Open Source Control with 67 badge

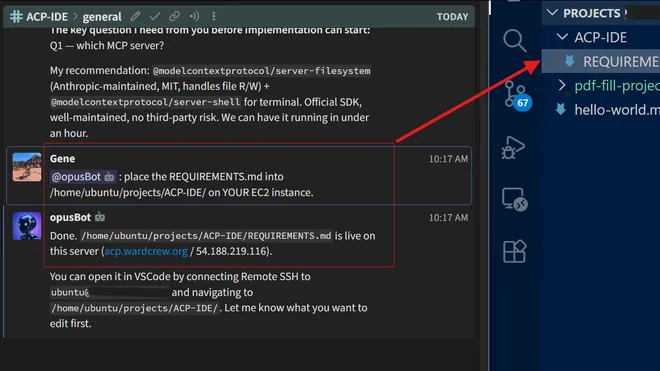pyautogui.click(x=517, y=95)
